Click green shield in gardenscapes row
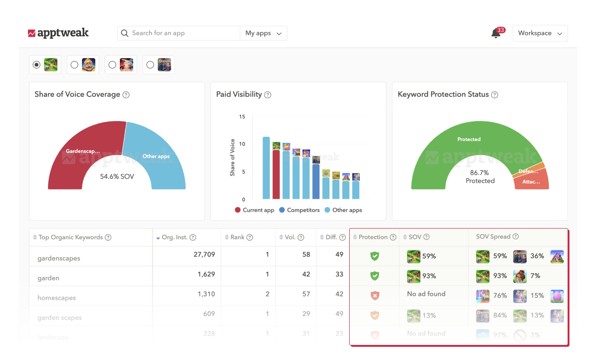596x364 pixels. (x=374, y=256)
